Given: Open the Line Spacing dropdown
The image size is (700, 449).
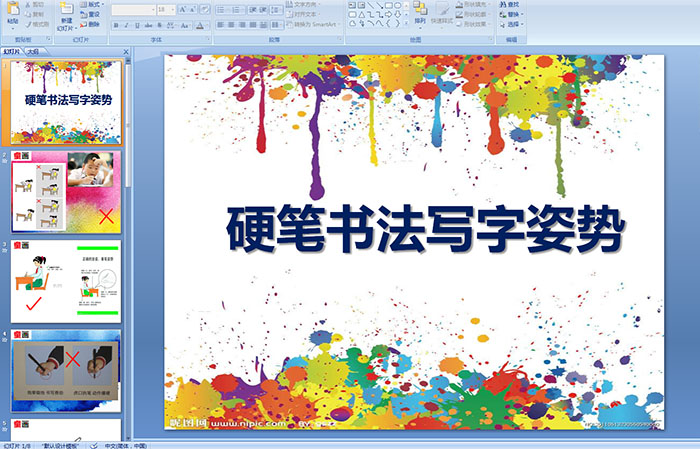Looking at the screenshot, I should tap(276, 9).
